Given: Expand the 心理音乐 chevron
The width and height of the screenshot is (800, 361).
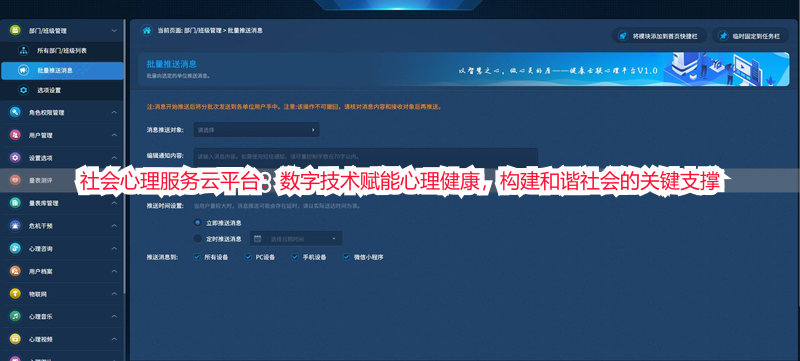Looking at the screenshot, I should point(114,316).
